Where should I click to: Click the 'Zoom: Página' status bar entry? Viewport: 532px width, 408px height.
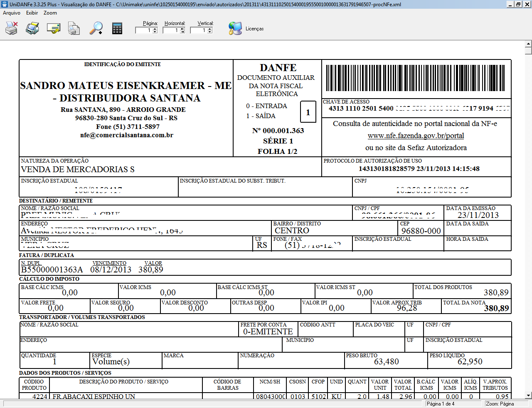click(x=500, y=404)
